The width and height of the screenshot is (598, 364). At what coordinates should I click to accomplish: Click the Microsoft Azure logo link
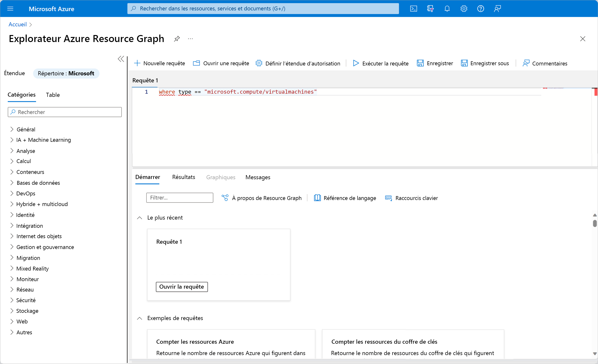[51, 9]
